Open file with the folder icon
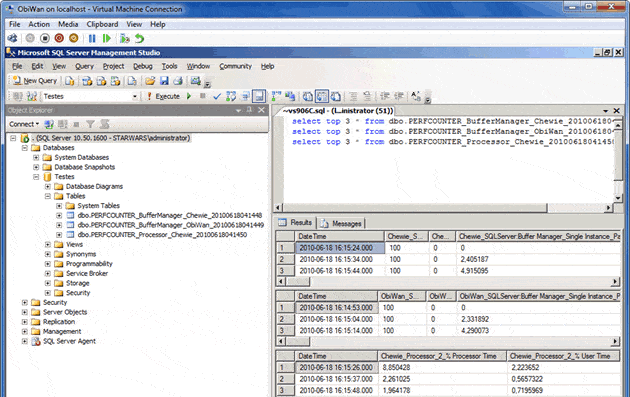Viewport: 630px width, 397px height. point(150,81)
